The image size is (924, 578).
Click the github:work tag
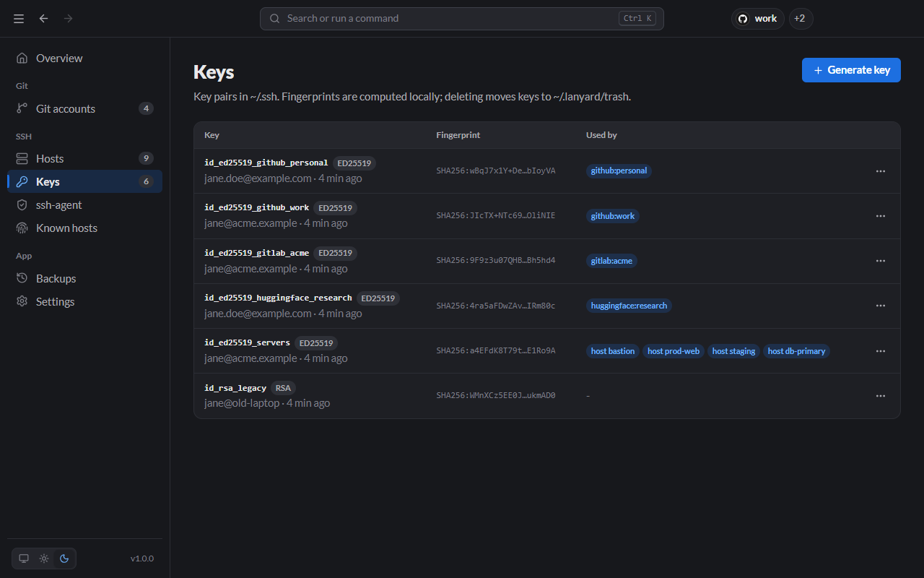pos(613,216)
